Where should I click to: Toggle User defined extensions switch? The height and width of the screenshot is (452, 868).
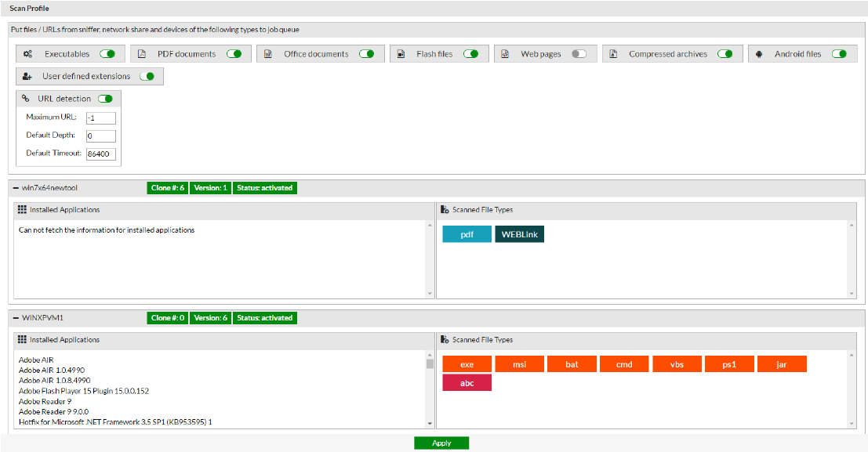(x=147, y=76)
